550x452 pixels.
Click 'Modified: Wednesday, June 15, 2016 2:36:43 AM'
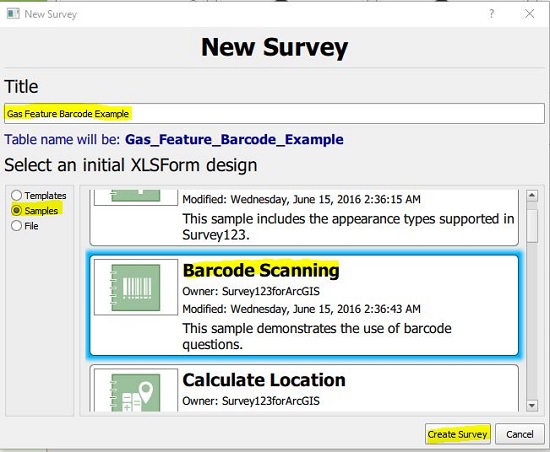click(x=301, y=309)
